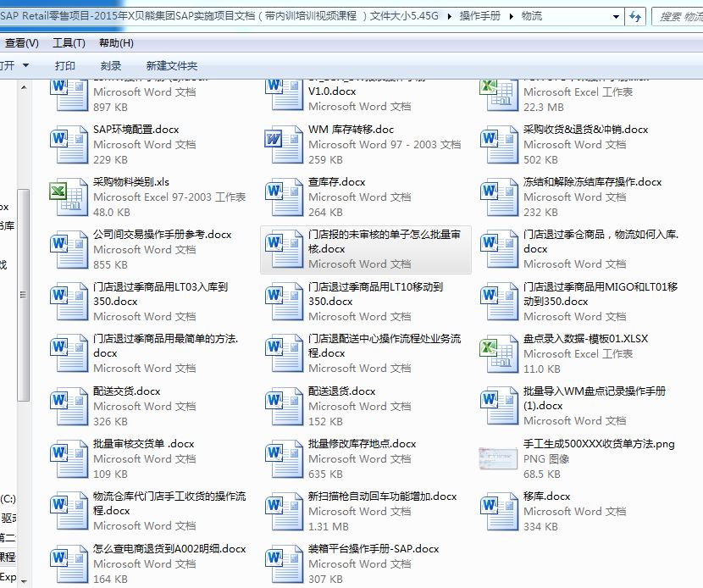The width and height of the screenshot is (703, 588).
Task: Select the 批量导入WM盘点记录操作手册 icon
Action: click(x=499, y=407)
